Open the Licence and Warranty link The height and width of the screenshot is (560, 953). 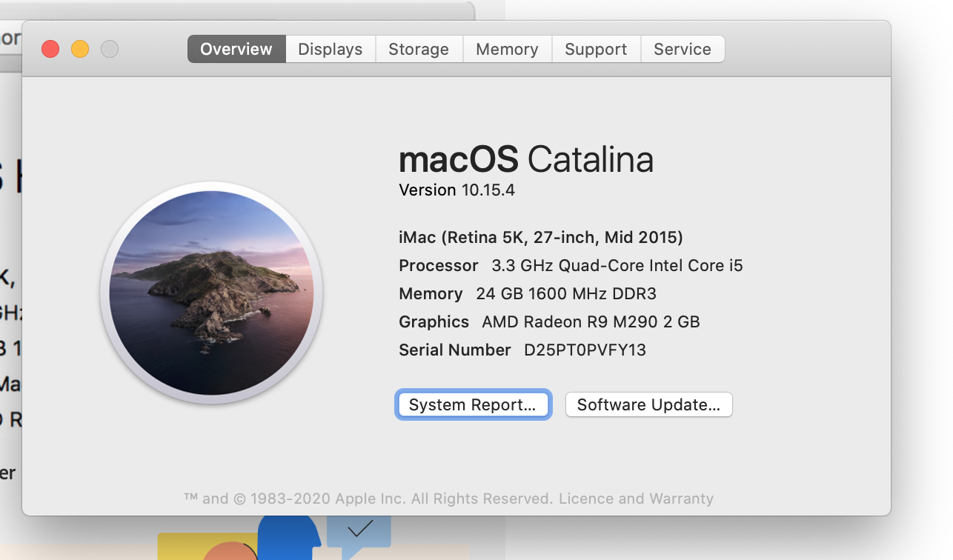[636, 499]
